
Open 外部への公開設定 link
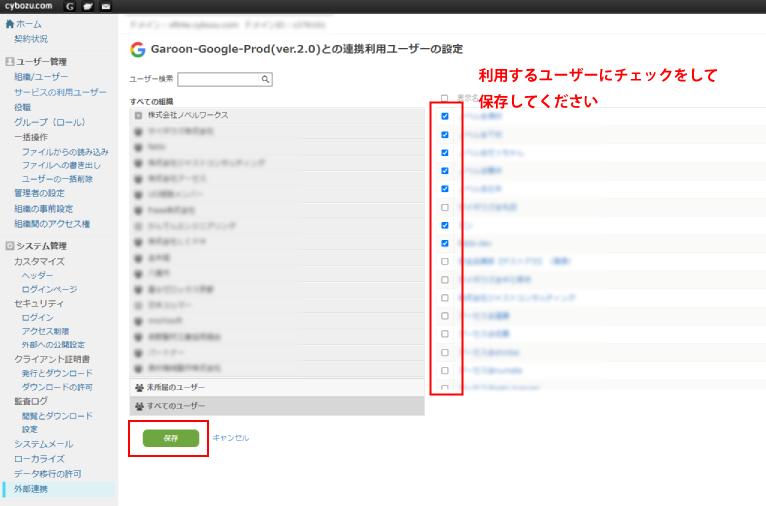click(x=53, y=344)
